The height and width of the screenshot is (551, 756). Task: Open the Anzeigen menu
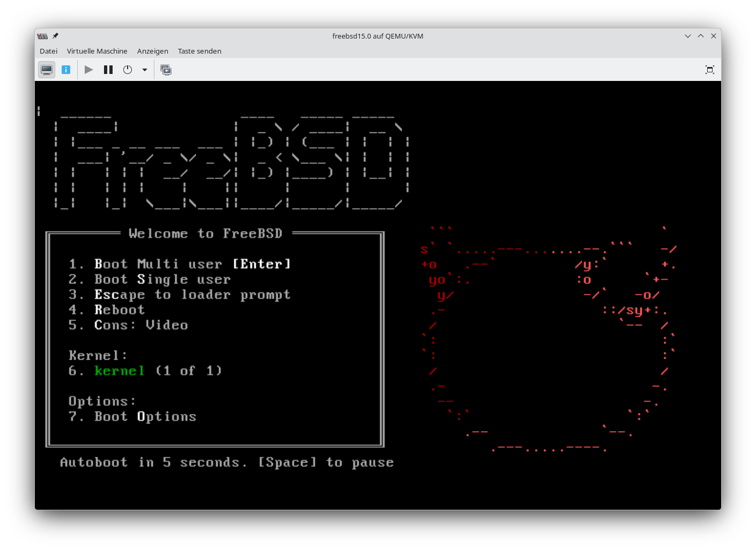click(152, 51)
